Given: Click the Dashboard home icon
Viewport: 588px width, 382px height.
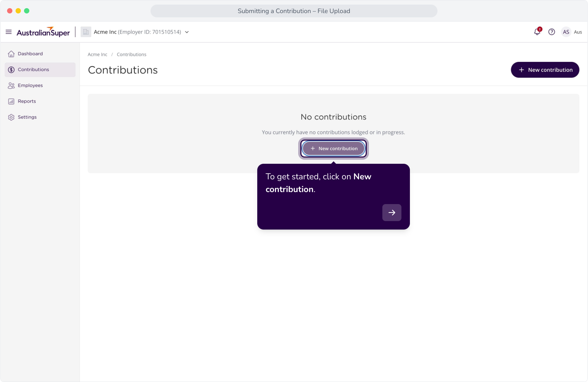Looking at the screenshot, I should coord(11,54).
